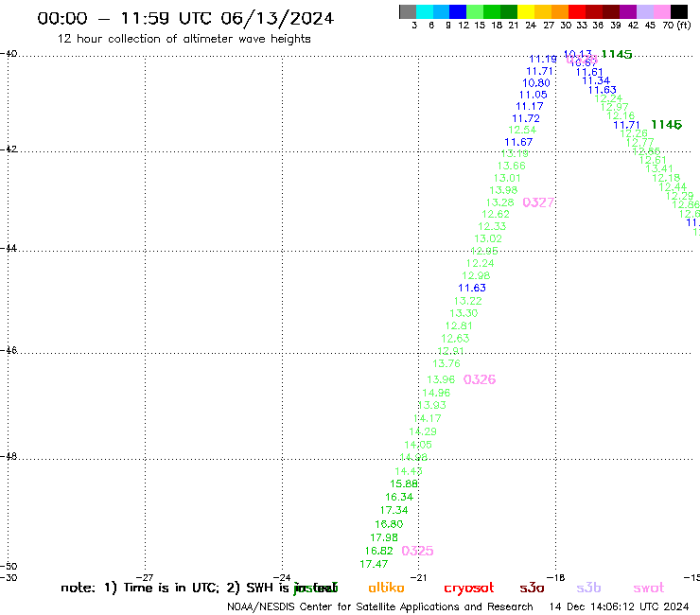The width and height of the screenshot is (700, 615).
Task: Click the 's3b' satellite legend label
Action: click(588, 588)
